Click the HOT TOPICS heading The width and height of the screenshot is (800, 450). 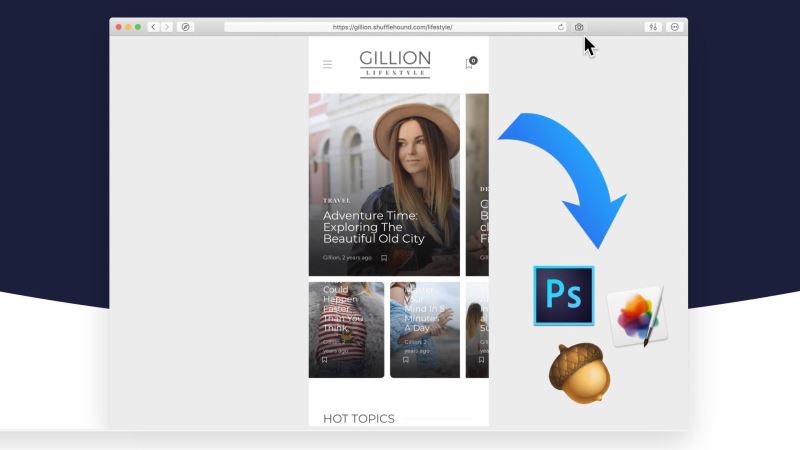(359, 419)
